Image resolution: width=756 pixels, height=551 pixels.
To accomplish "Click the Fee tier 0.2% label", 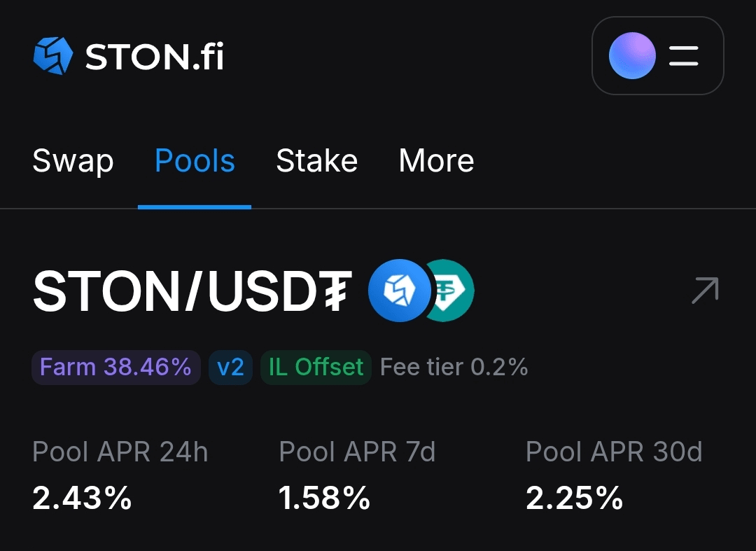I will tap(454, 368).
